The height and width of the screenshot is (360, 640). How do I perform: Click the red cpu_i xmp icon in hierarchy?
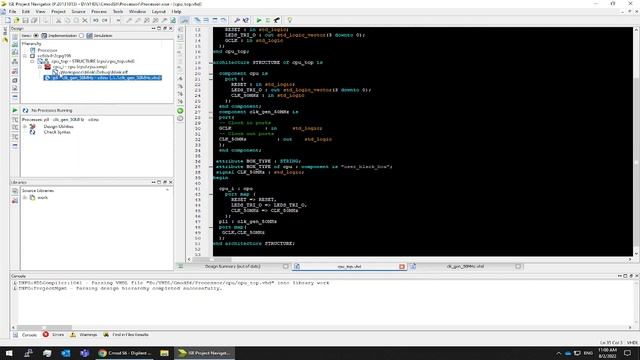coord(47,67)
